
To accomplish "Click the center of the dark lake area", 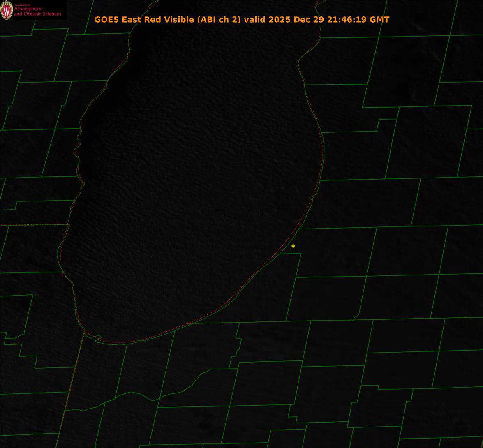I will pyautogui.click(x=193, y=185).
